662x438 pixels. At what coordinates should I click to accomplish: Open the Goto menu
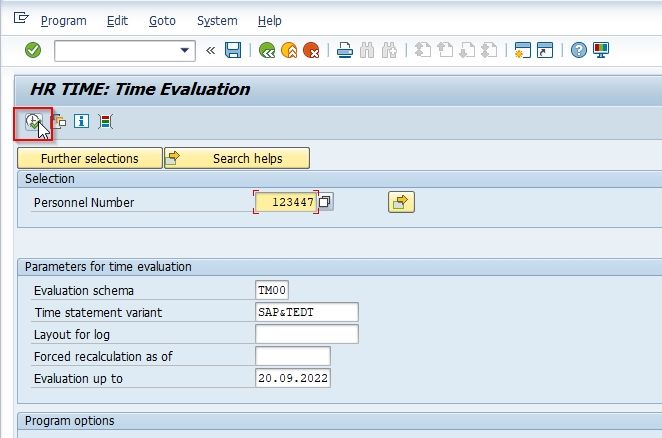point(162,21)
